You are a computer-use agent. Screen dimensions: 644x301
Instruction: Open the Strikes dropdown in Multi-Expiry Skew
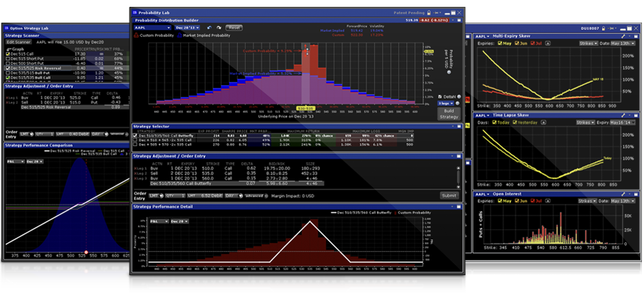pos(587,43)
